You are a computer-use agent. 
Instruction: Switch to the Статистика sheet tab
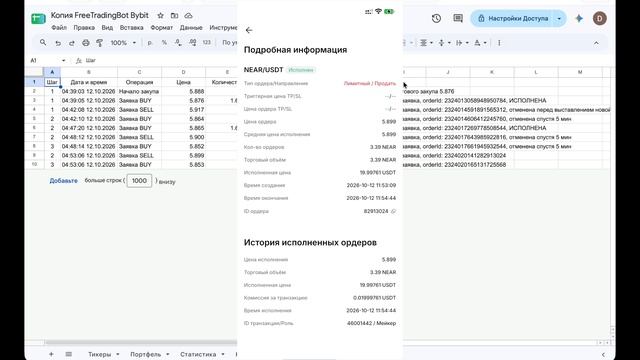(198, 354)
